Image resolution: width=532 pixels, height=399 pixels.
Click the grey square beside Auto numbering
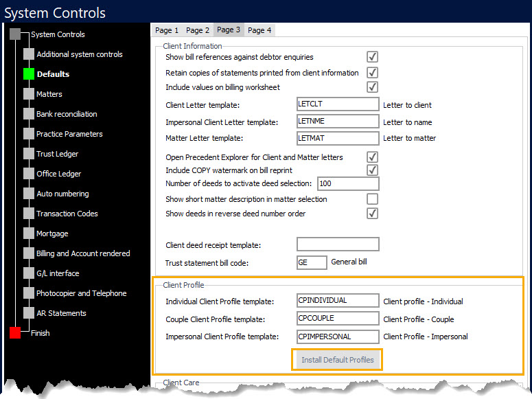coord(29,194)
